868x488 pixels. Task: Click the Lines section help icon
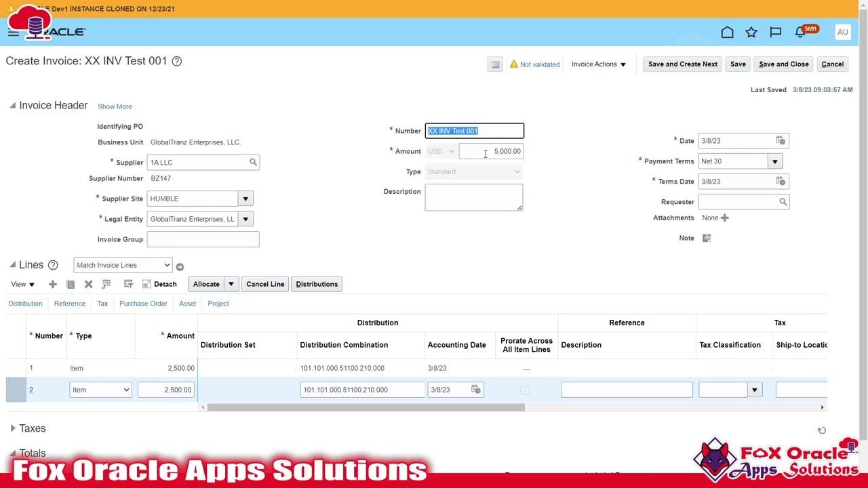point(53,265)
